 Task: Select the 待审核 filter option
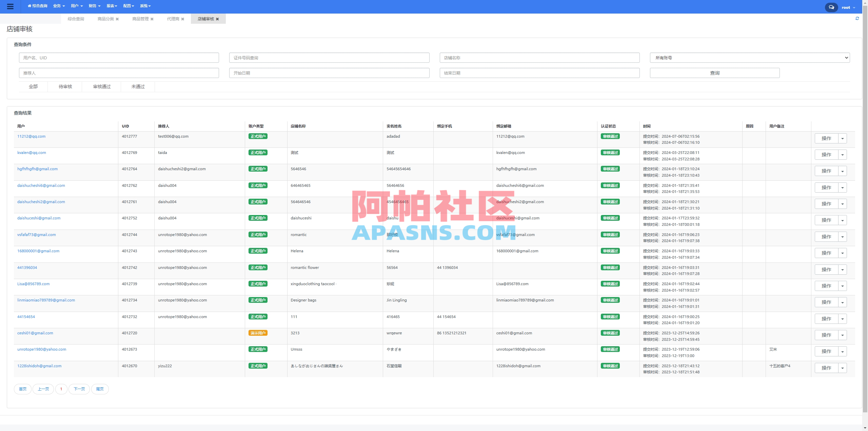(x=65, y=86)
